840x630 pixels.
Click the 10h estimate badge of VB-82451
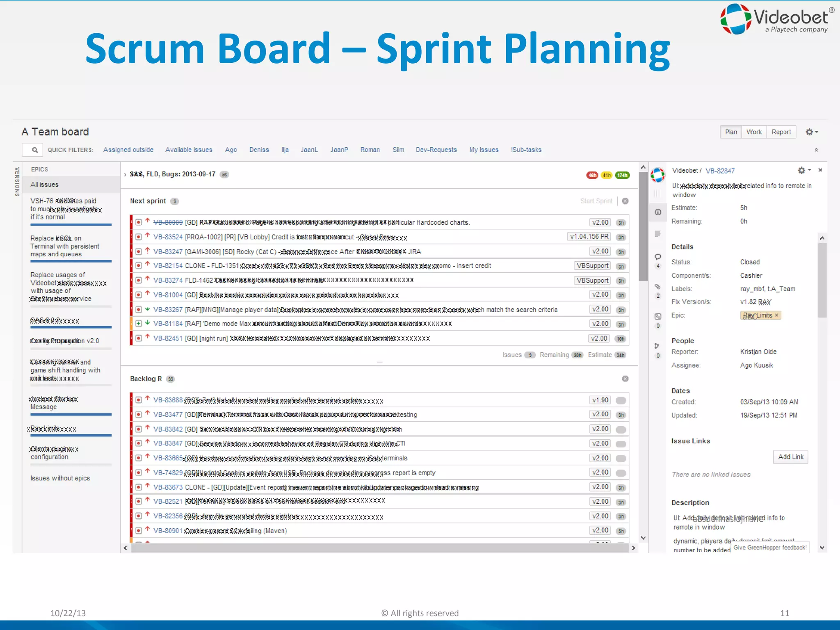coord(621,339)
